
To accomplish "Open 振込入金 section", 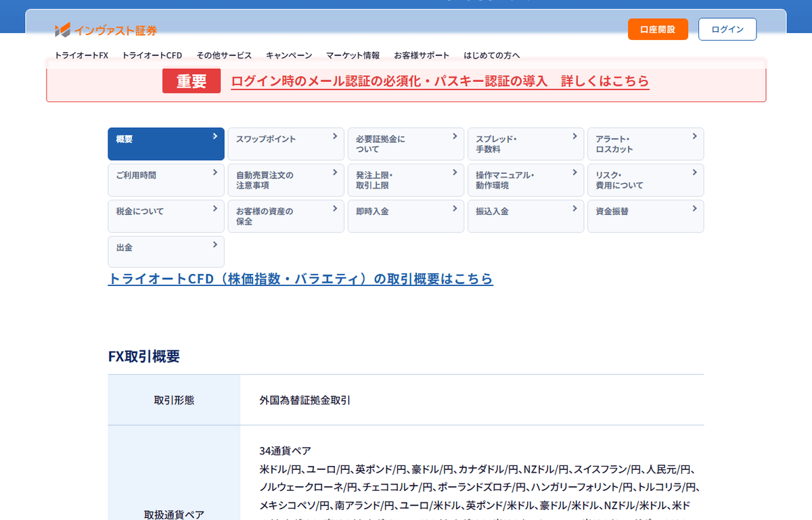I will (526, 216).
